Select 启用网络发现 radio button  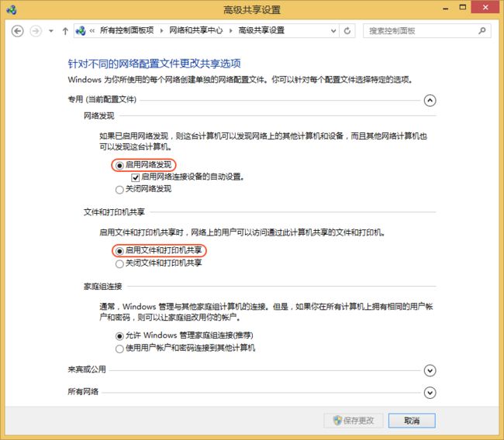(x=119, y=166)
